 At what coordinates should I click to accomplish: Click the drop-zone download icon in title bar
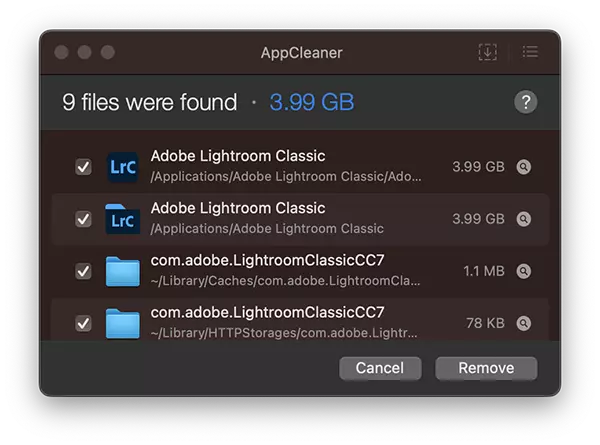tap(488, 52)
